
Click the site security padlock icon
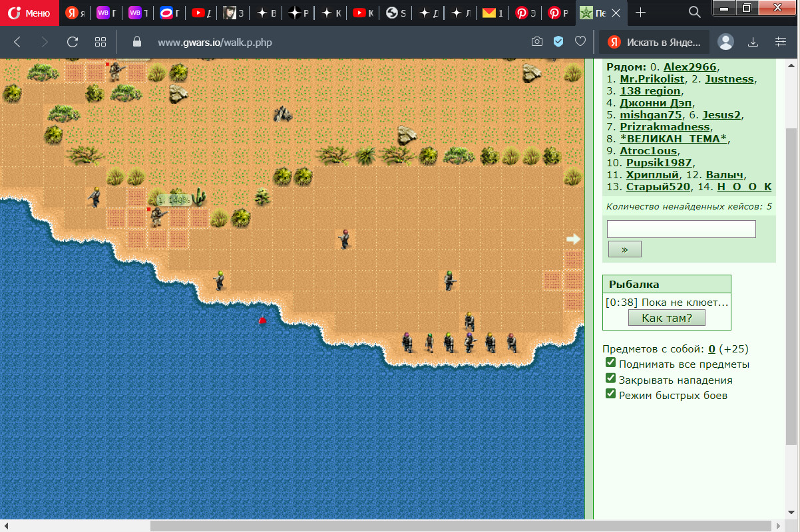point(137,42)
